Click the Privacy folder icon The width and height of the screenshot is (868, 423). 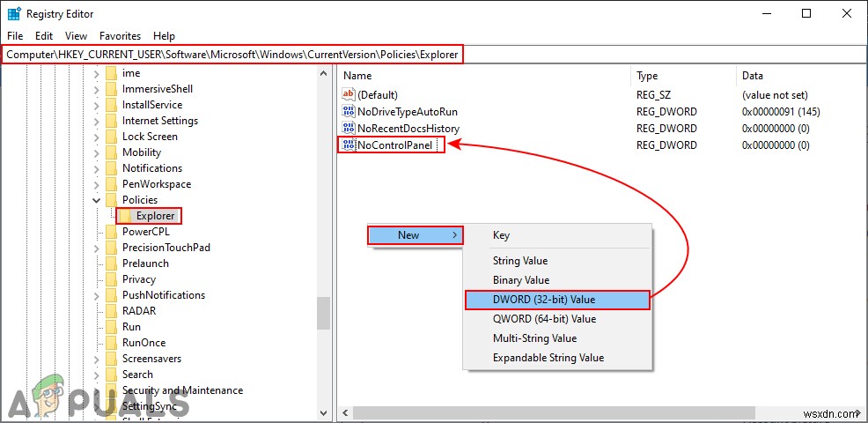pos(112,279)
